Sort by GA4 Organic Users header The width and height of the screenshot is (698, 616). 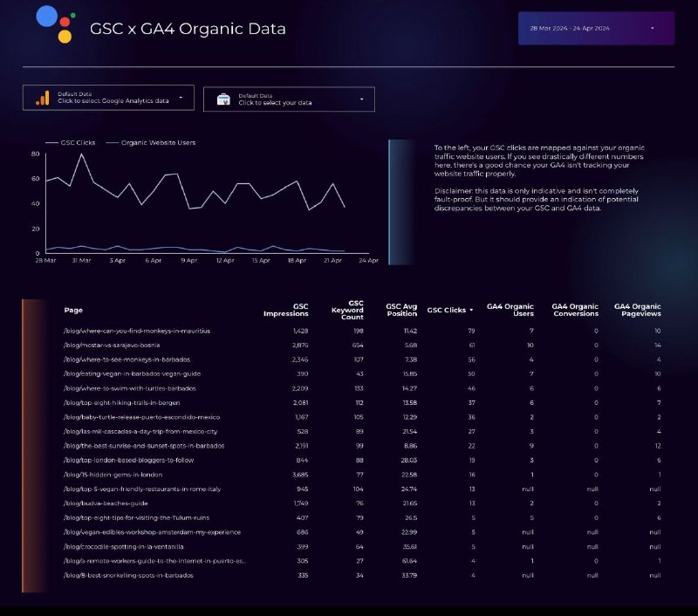pos(510,311)
